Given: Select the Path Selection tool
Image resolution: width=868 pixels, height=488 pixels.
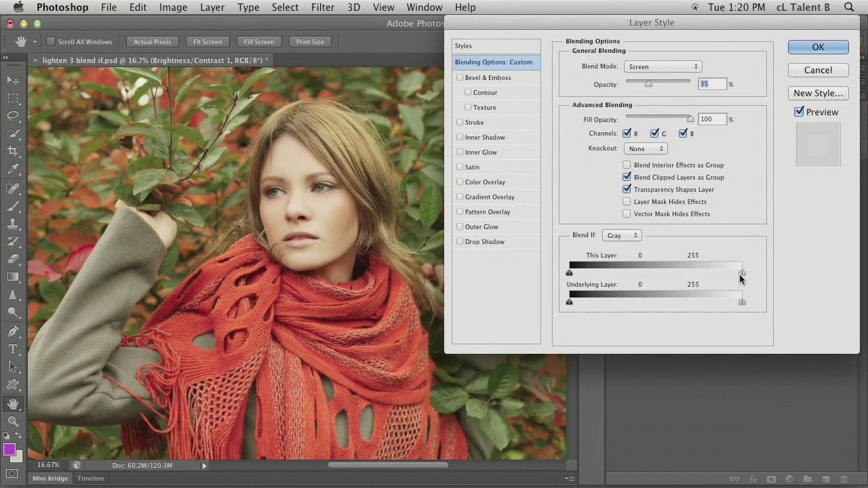Looking at the screenshot, I should (13, 367).
